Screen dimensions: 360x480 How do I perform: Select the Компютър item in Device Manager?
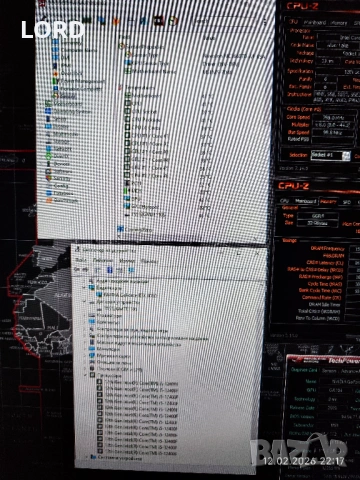[105, 322]
